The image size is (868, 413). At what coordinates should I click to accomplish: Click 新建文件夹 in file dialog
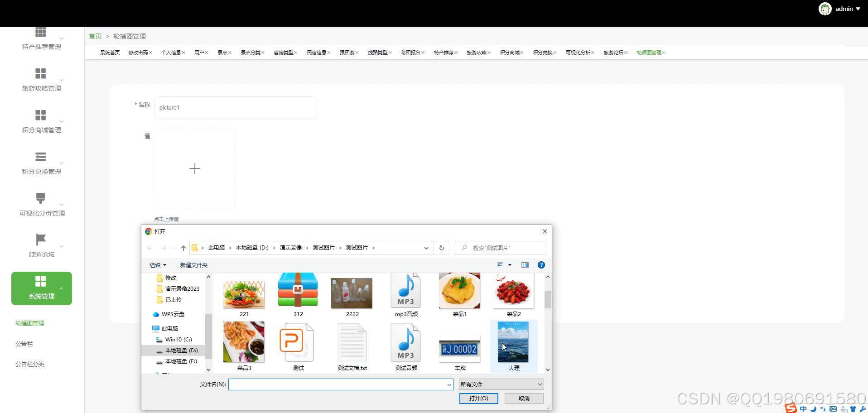click(194, 265)
